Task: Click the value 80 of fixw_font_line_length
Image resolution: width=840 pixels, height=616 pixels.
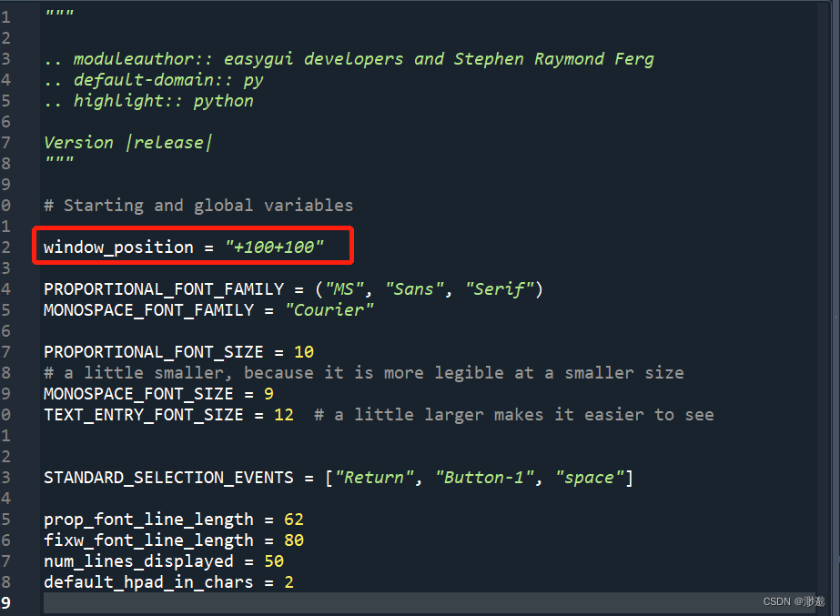Action: [294, 540]
